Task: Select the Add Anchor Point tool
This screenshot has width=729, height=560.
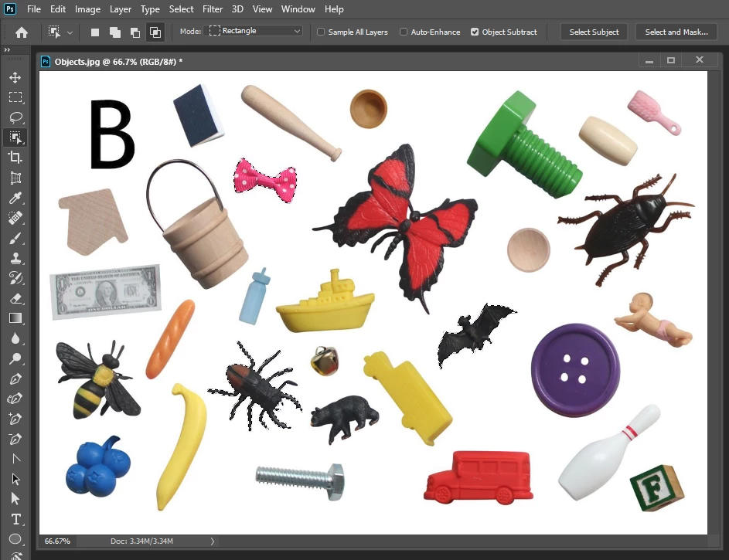Action: pyautogui.click(x=15, y=419)
